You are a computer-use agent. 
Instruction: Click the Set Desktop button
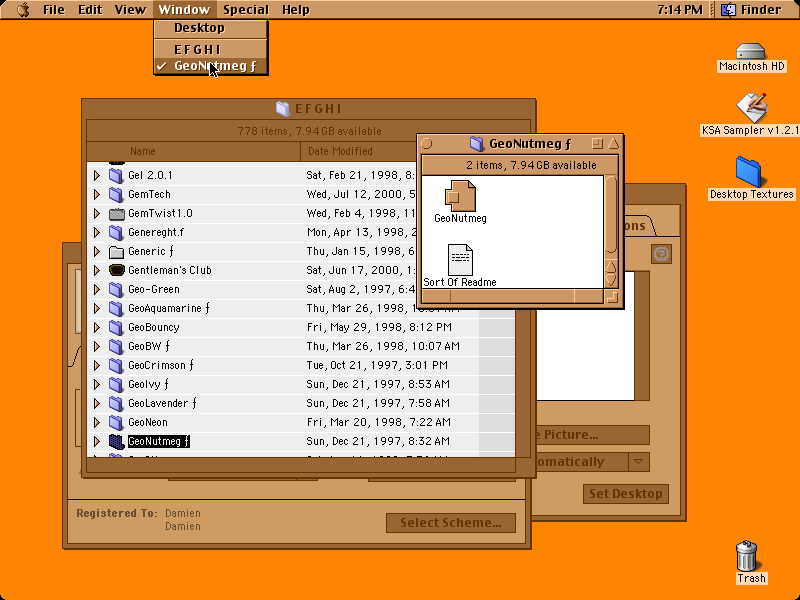point(626,494)
